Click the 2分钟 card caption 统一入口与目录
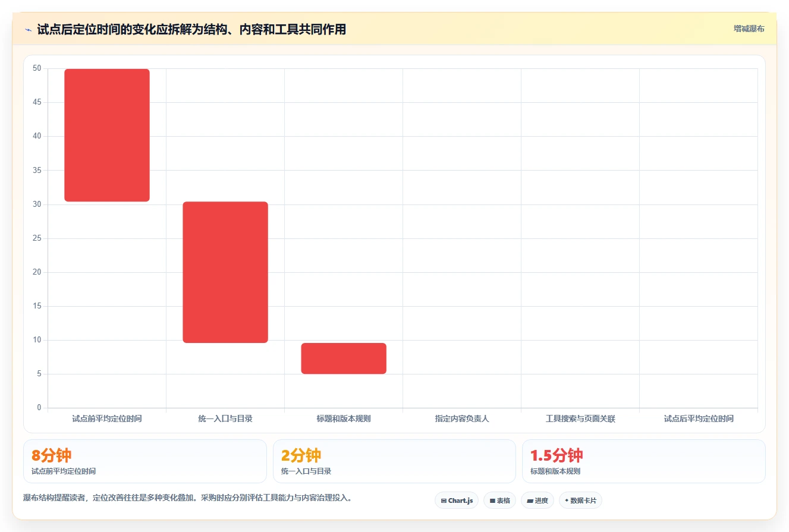Image resolution: width=789 pixels, height=532 pixels. click(x=306, y=471)
